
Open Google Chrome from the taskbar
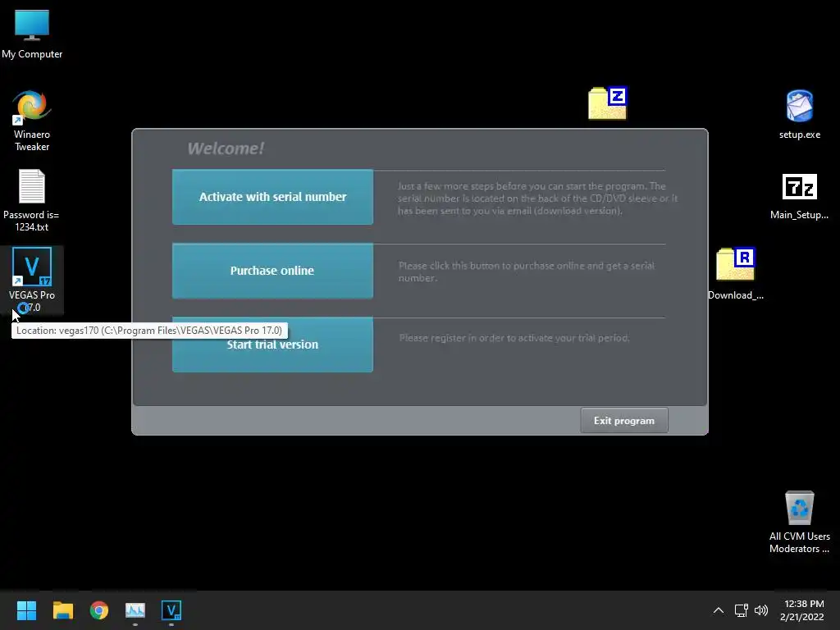[99, 610]
